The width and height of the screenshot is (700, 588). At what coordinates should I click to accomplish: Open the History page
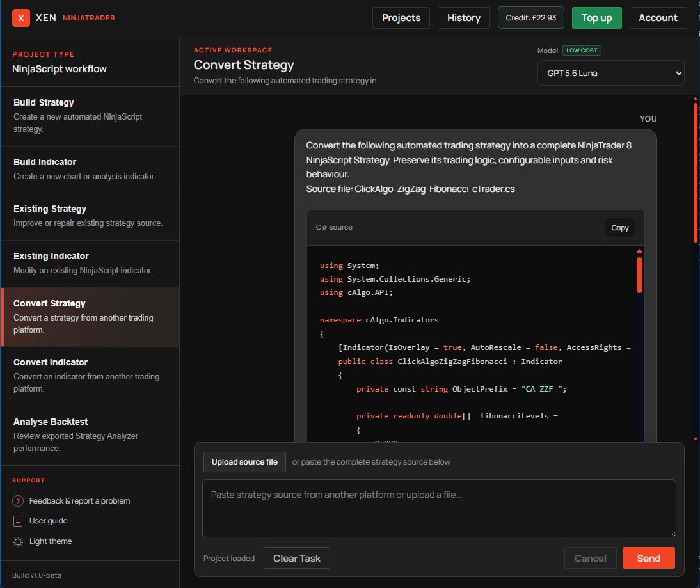point(463,18)
